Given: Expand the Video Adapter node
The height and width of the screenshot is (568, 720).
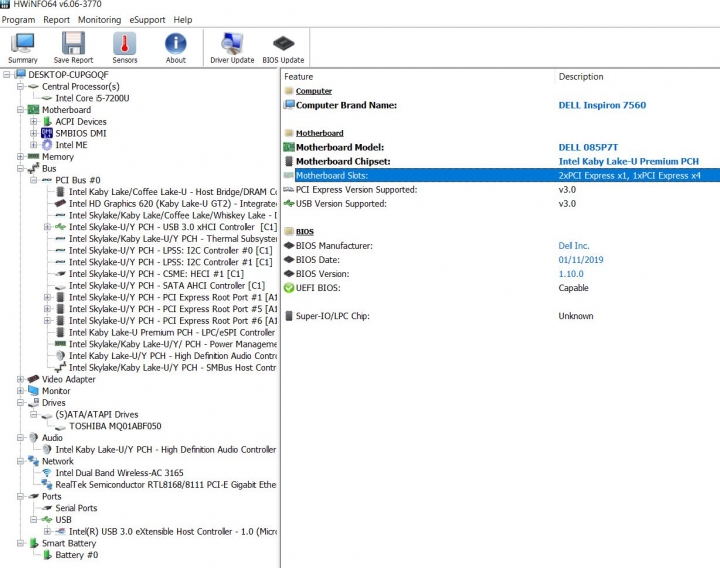Looking at the screenshot, I should coord(20,379).
